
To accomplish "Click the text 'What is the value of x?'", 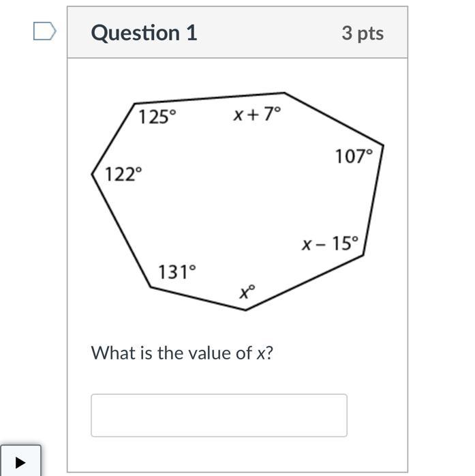I will [x=182, y=353].
